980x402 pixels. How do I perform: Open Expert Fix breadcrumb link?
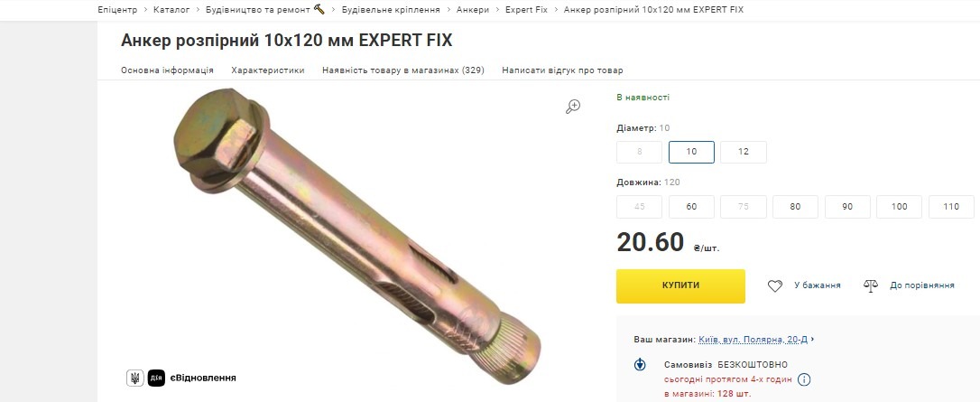526,9
